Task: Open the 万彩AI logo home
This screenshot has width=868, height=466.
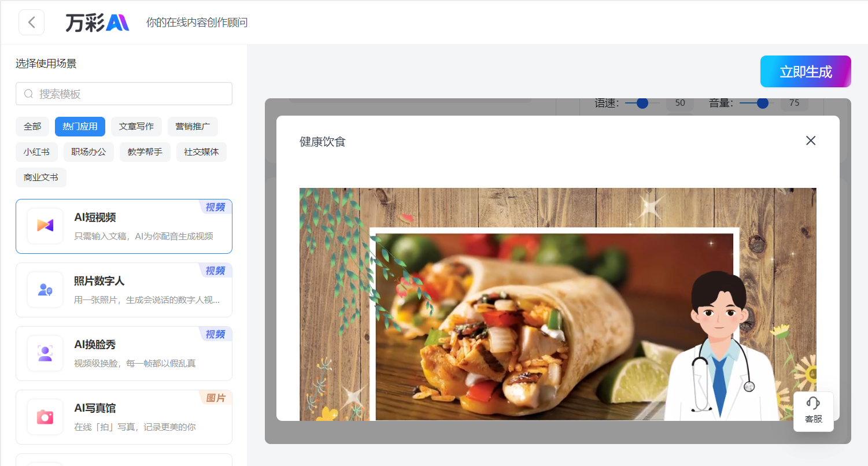Action: pyautogui.click(x=97, y=23)
